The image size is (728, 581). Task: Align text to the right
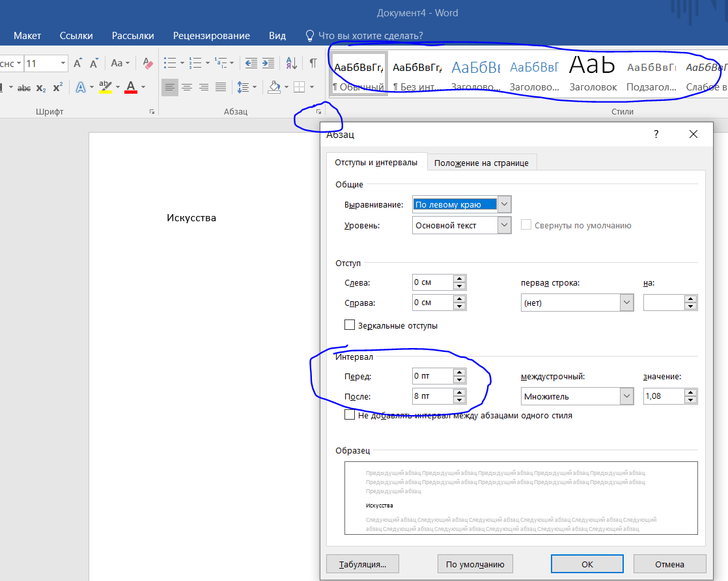204,87
